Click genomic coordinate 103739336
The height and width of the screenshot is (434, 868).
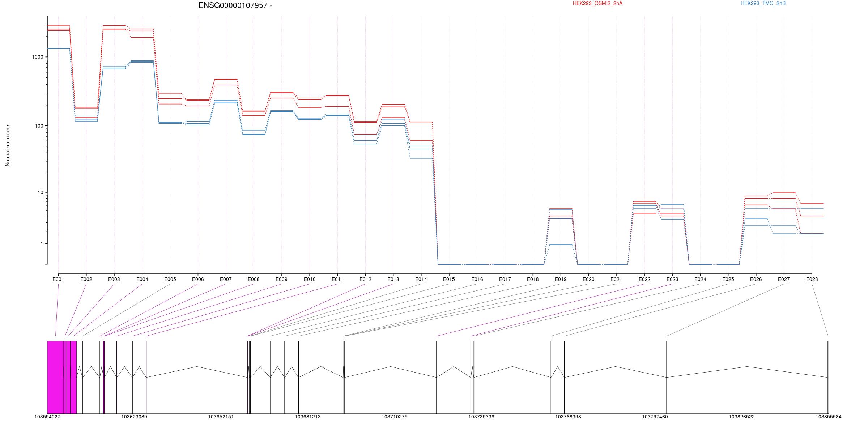point(481,417)
